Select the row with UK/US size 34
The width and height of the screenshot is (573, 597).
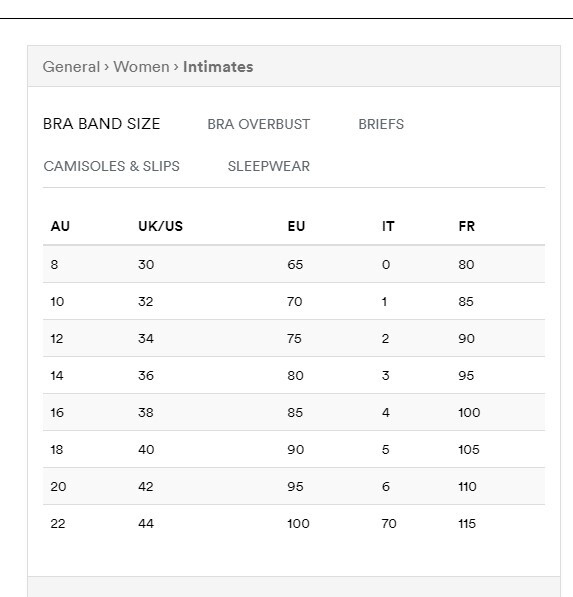pos(294,338)
